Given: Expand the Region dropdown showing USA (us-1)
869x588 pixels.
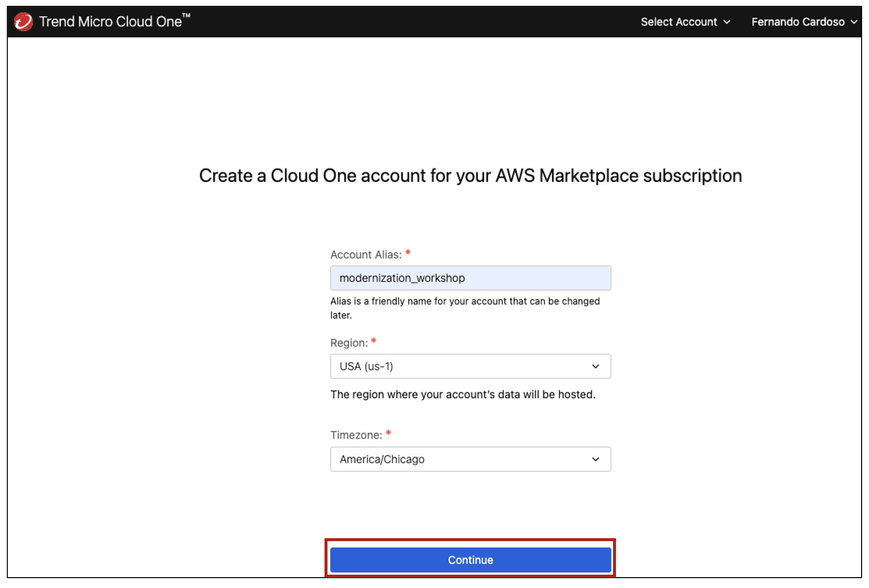Looking at the screenshot, I should click(471, 366).
